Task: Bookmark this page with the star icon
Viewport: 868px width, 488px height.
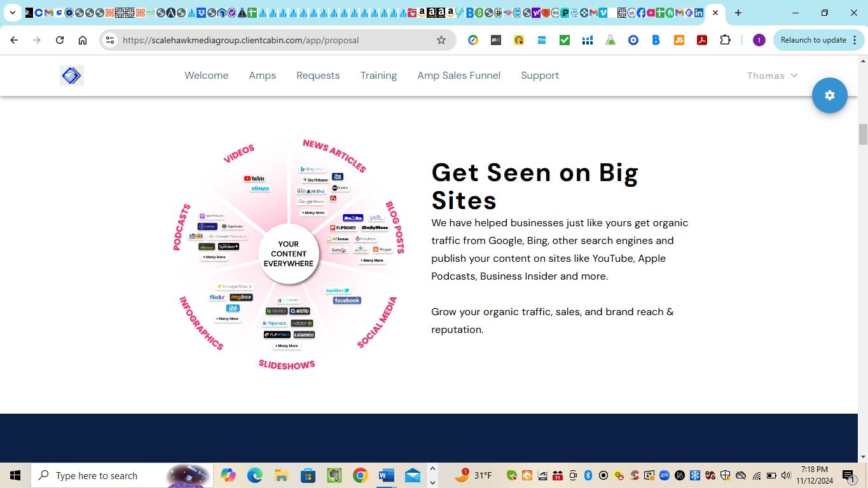Action: 441,40
